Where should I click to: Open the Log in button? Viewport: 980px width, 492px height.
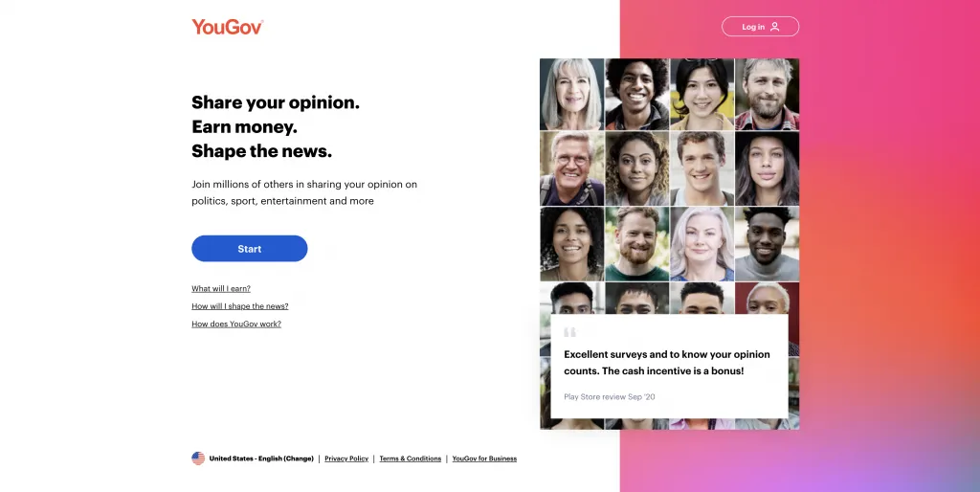click(760, 27)
